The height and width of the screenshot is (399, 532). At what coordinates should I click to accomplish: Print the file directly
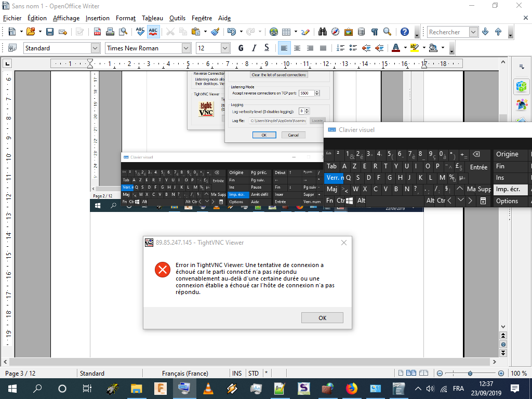pyautogui.click(x=110, y=32)
